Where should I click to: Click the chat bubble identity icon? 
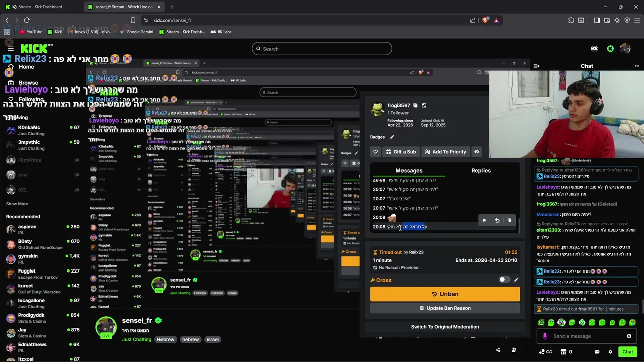[x=597, y=352]
